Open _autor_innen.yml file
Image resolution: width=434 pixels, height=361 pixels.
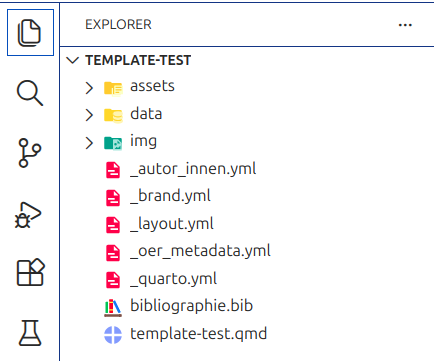pos(193,169)
